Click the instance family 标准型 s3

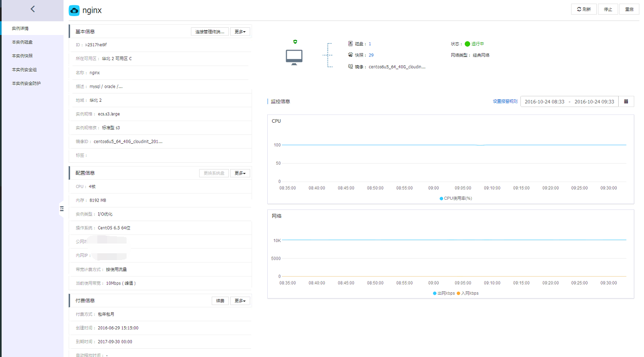111,128
